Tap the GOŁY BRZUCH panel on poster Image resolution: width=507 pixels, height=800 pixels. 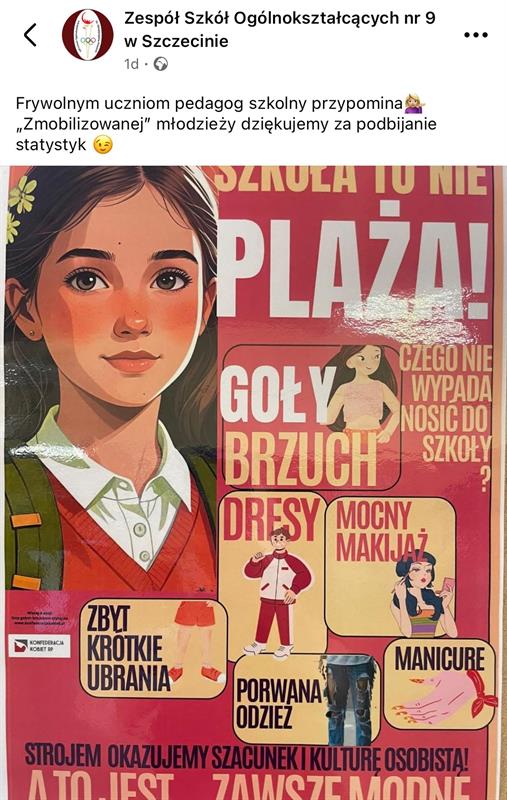pyautogui.click(x=311, y=417)
